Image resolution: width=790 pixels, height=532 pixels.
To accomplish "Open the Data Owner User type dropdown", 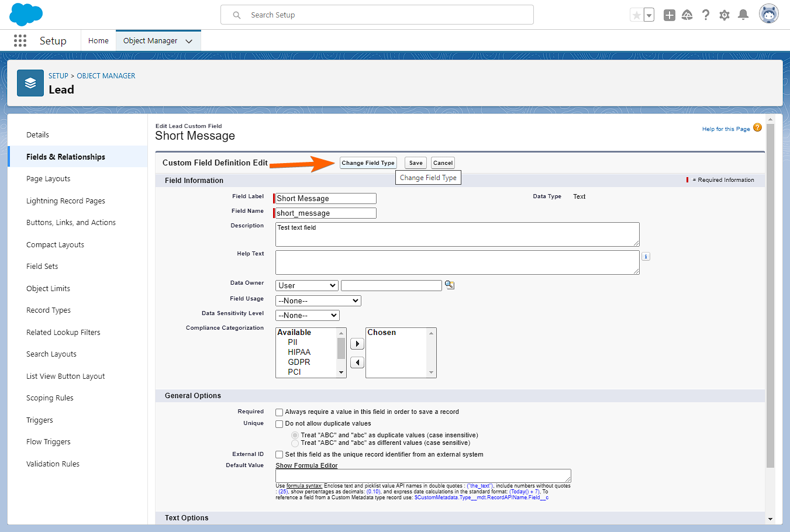I will pyautogui.click(x=307, y=285).
